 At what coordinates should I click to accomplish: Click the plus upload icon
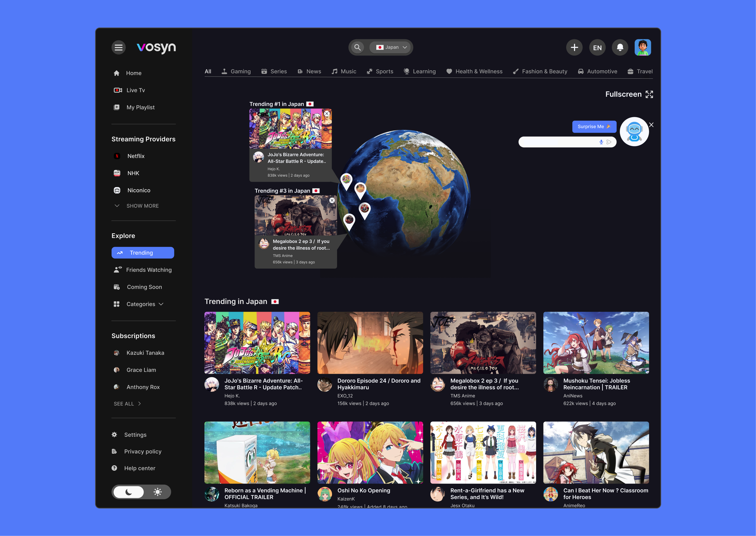(x=574, y=47)
